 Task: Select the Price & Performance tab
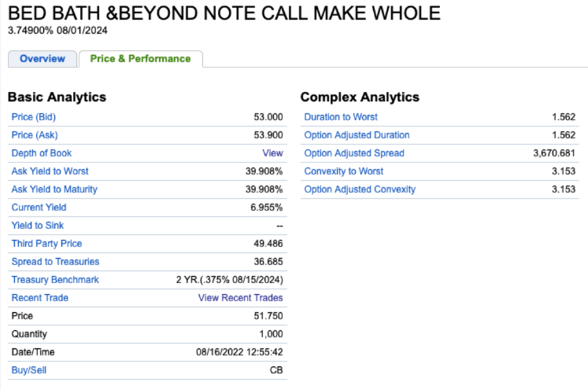click(140, 59)
